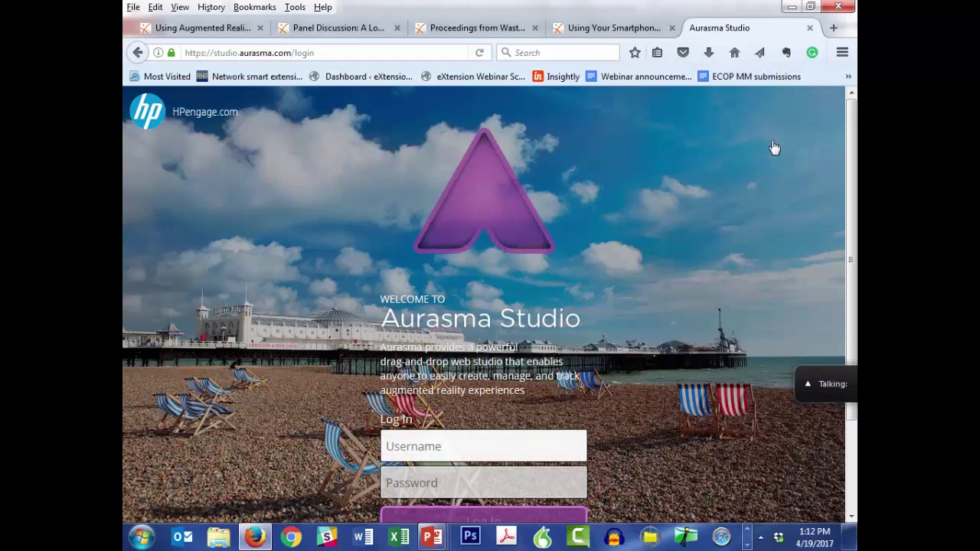Expand hidden system tray icons arrow
Image resolution: width=980 pixels, height=551 pixels.
tap(761, 537)
